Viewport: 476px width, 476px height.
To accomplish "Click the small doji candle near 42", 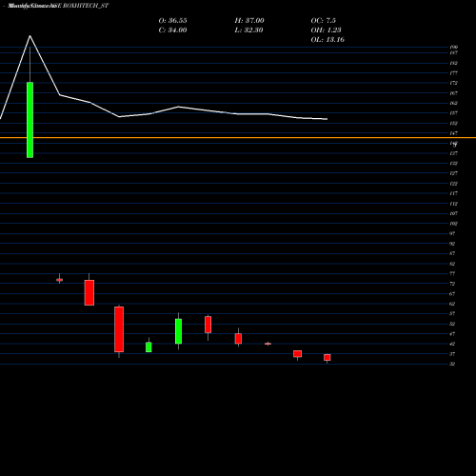I will pos(268,344).
